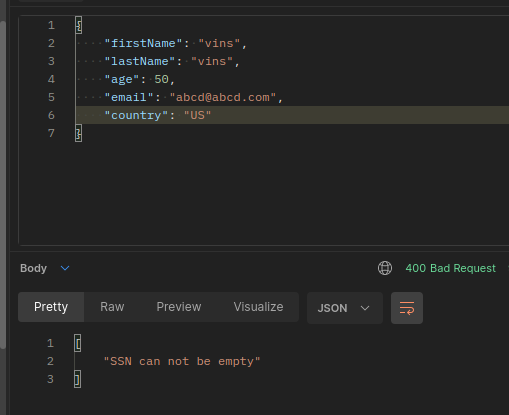The width and height of the screenshot is (509, 415).
Task: Click the left vertical scrollbar
Action: click(x=3, y=185)
